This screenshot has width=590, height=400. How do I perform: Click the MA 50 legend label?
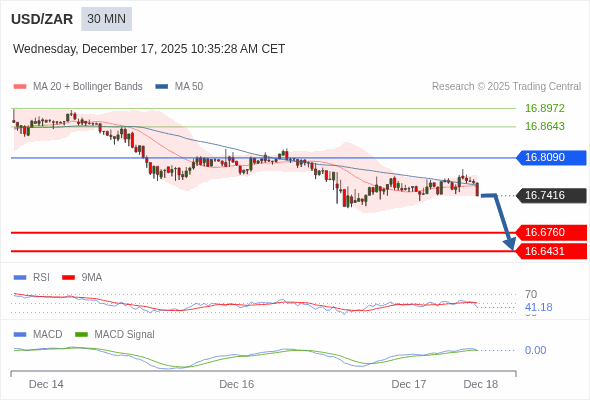pyautogui.click(x=189, y=87)
